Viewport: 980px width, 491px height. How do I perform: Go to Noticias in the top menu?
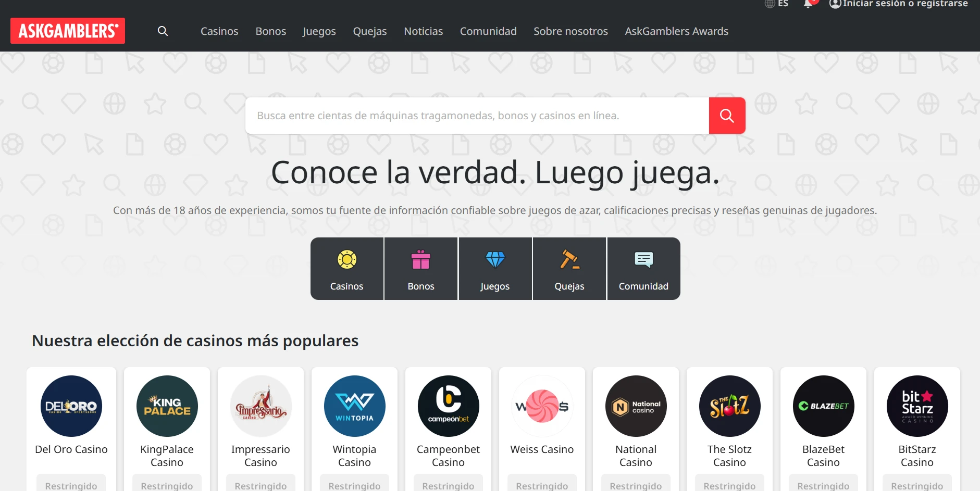click(x=423, y=31)
